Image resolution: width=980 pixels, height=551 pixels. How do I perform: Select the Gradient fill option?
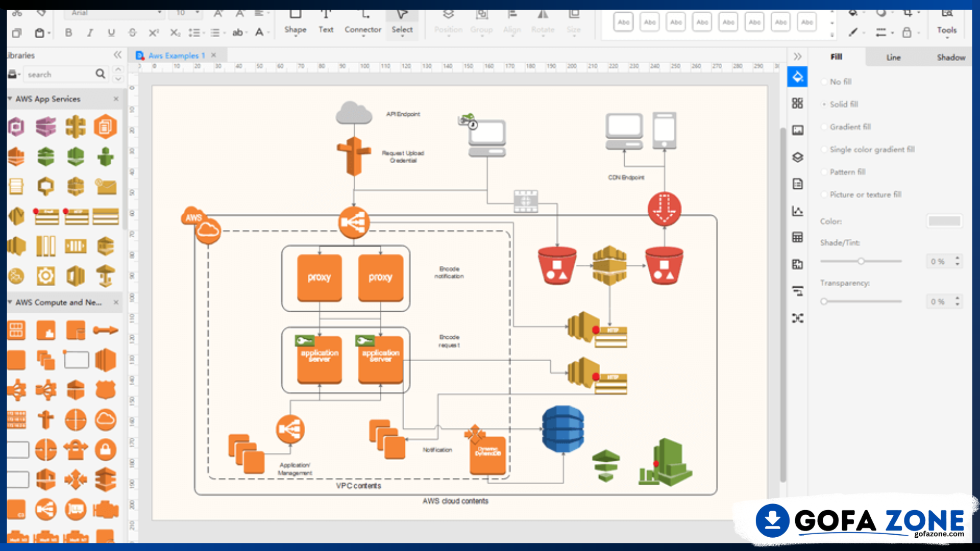pos(846,127)
